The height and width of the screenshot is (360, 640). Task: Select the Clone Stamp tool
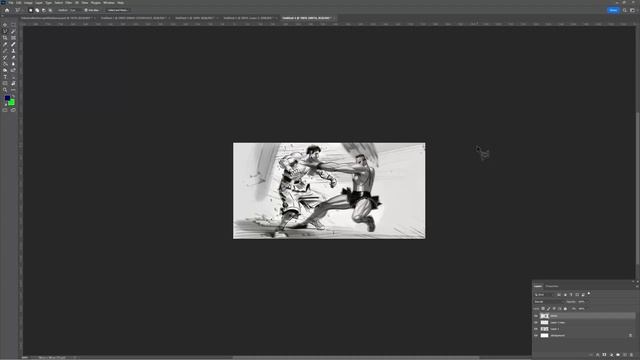[x=13, y=51]
